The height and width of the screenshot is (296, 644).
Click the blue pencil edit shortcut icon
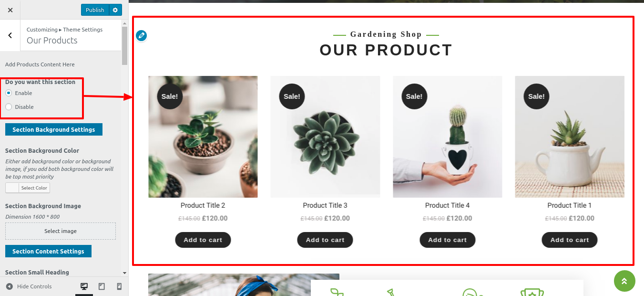pos(141,36)
